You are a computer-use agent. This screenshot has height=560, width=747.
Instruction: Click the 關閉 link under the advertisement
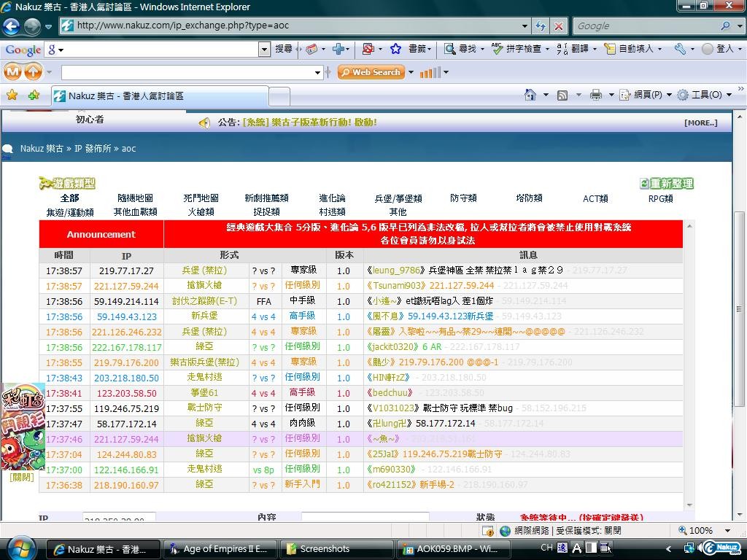pos(21,478)
